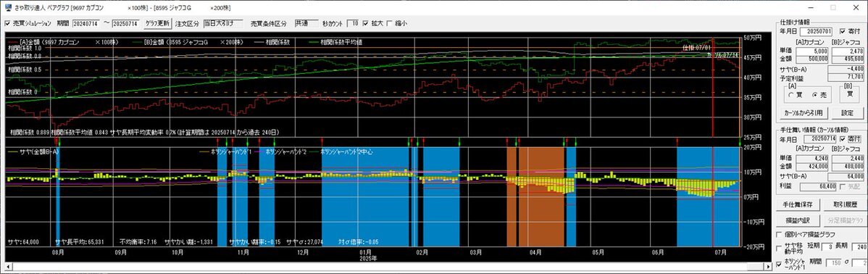Show the 損益内訳 breakdown
This screenshot has width=868, height=274.
point(798,220)
